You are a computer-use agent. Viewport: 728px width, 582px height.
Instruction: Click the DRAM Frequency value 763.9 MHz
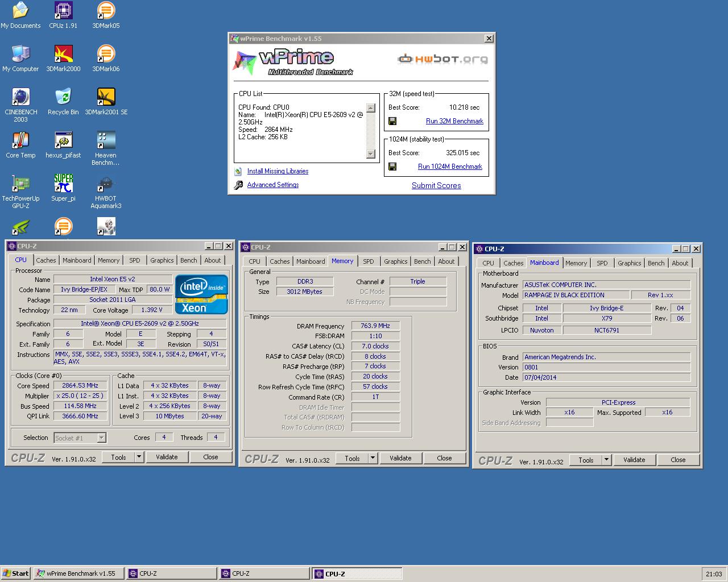pyautogui.click(x=375, y=326)
